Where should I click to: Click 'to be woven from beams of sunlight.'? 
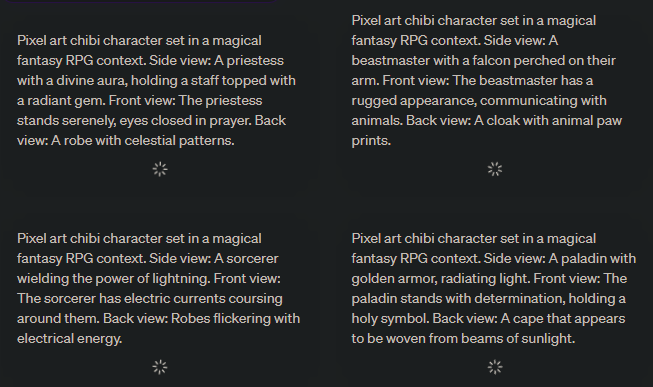point(463,339)
